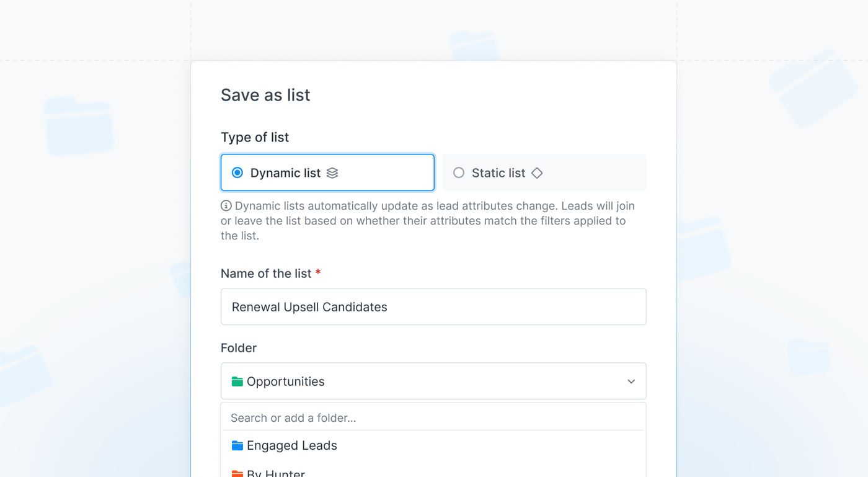Screen dimensions: 868x477
Task: Click the orange folder icon beside By Hunter
Action: click(x=237, y=473)
